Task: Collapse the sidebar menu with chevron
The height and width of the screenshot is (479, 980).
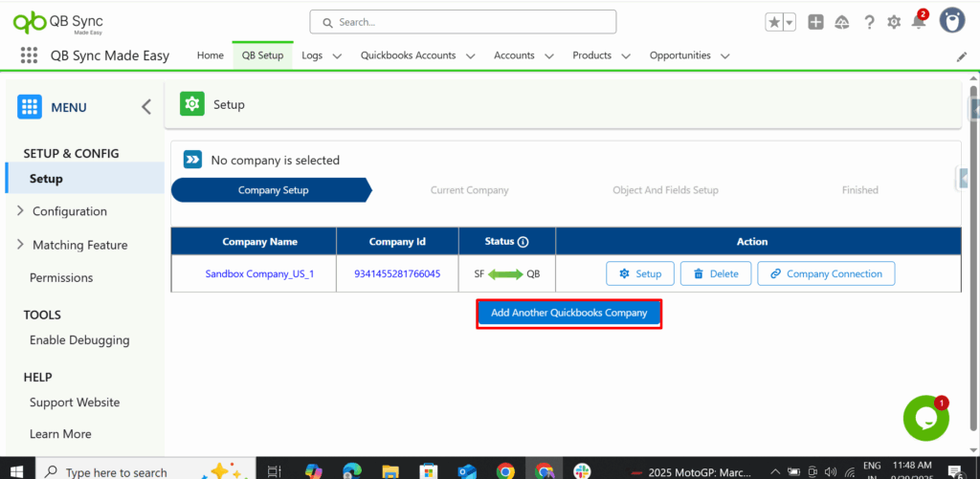Action: point(146,107)
